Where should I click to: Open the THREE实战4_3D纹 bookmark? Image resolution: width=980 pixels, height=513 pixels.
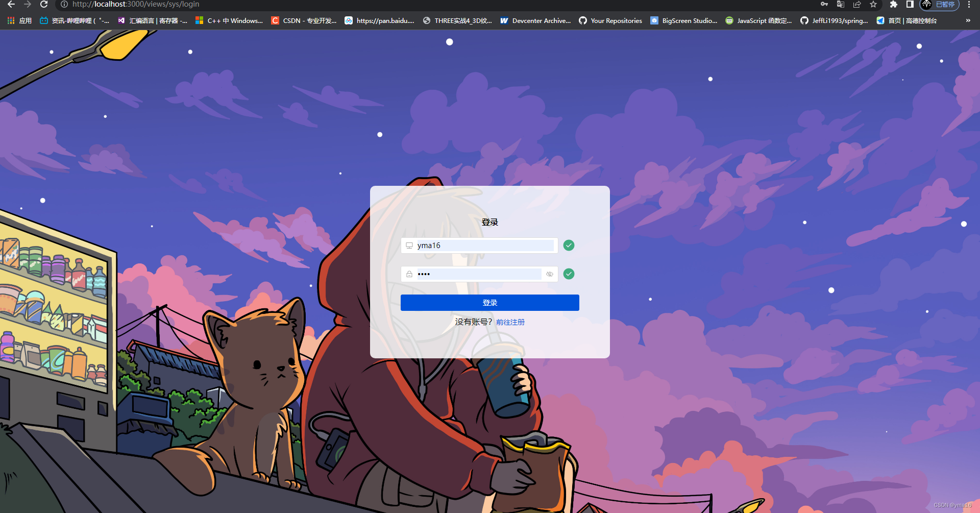(x=457, y=20)
